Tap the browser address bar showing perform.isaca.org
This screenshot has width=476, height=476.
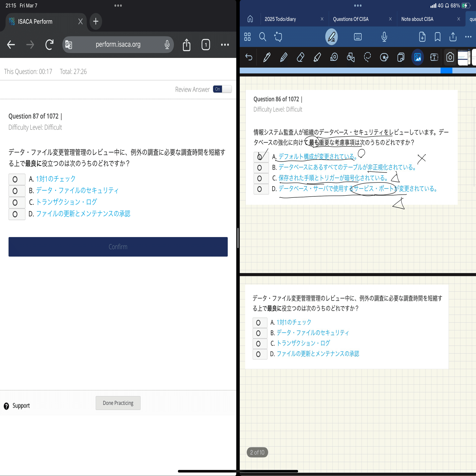118,45
